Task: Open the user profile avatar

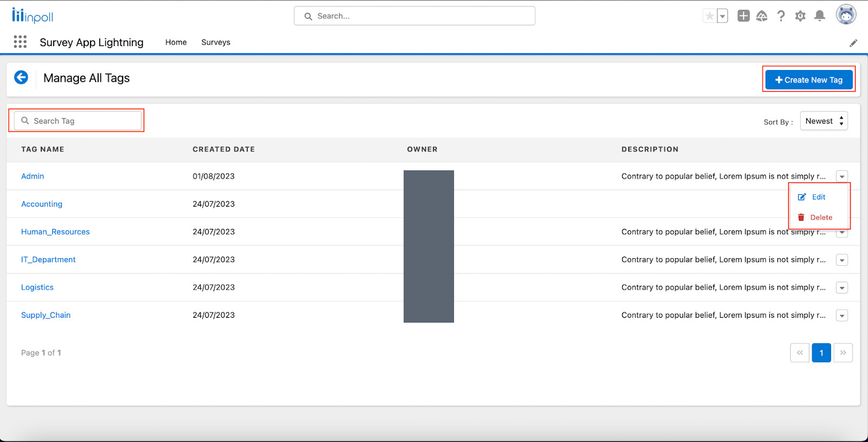Action: coord(846,15)
